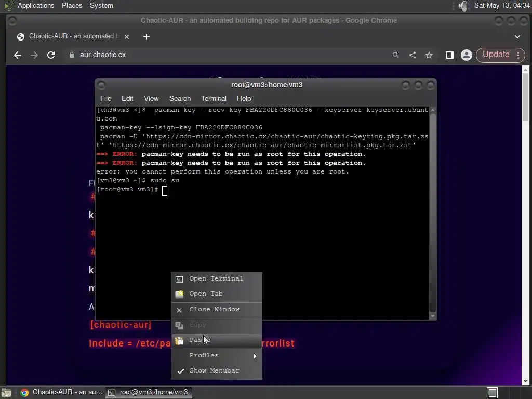Click the show desktop icon in bottom panel
532x399 pixels.
6,393
